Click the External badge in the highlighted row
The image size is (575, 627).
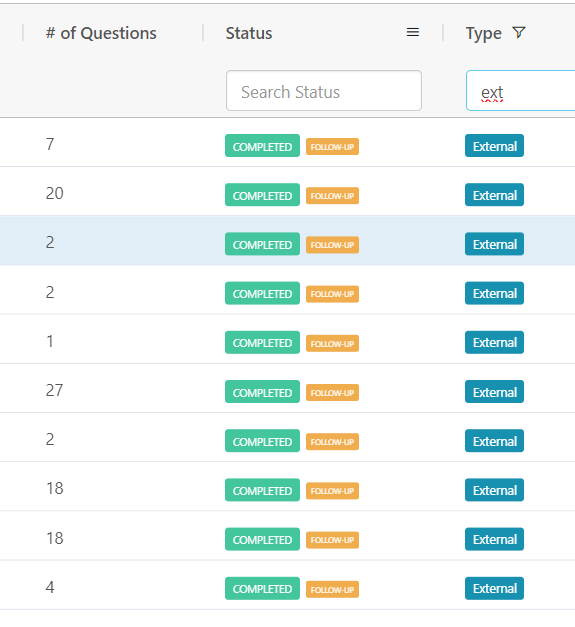494,244
